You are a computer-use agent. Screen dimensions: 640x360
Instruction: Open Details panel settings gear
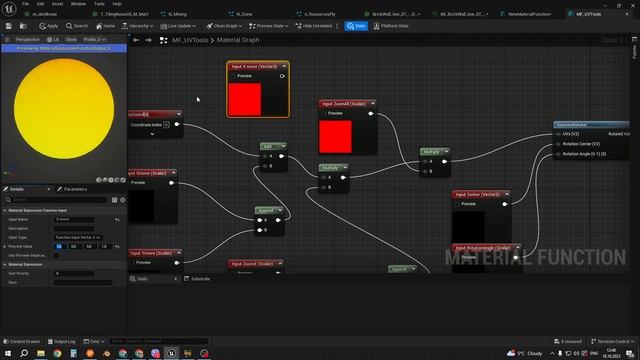pyautogui.click(x=122, y=200)
